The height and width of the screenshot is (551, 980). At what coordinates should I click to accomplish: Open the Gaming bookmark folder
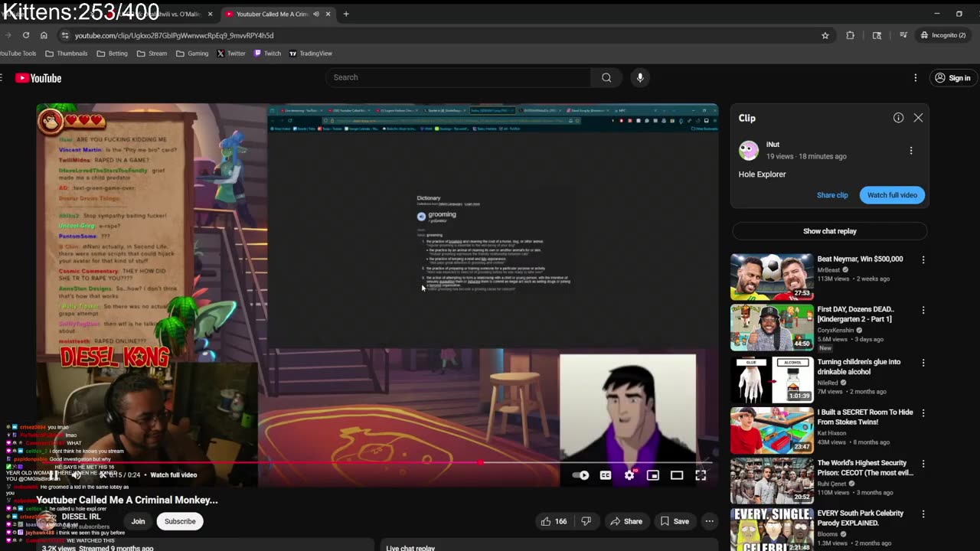click(x=192, y=54)
